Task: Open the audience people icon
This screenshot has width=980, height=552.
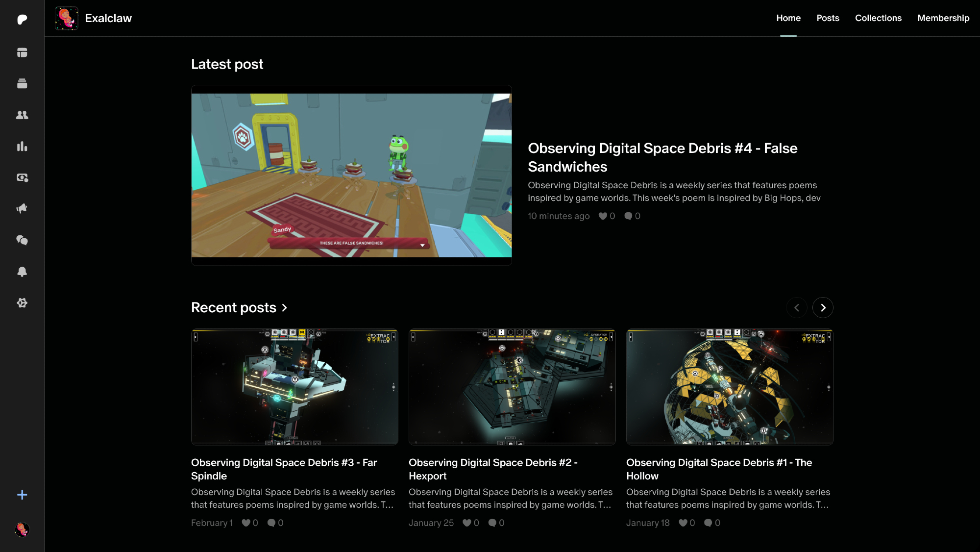Action: [22, 115]
